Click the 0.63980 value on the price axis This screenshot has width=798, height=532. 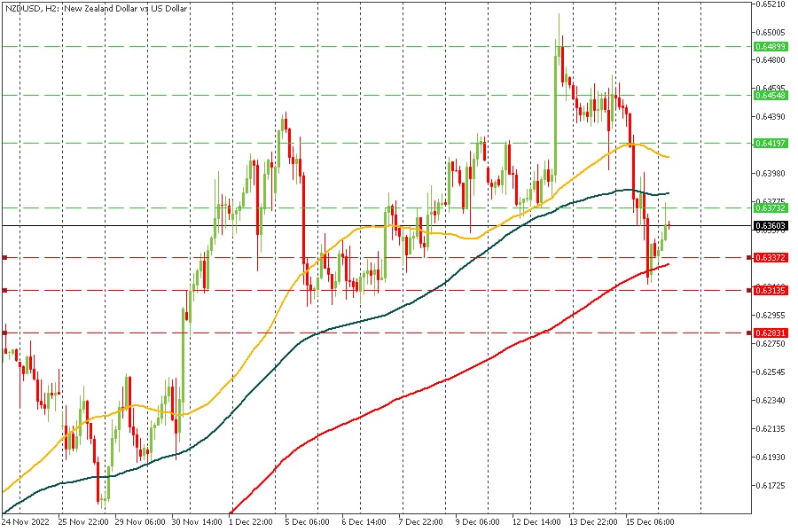coord(771,174)
